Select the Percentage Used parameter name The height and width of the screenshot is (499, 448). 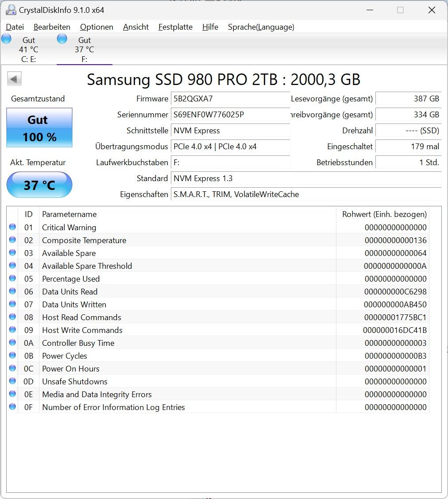[x=71, y=279]
